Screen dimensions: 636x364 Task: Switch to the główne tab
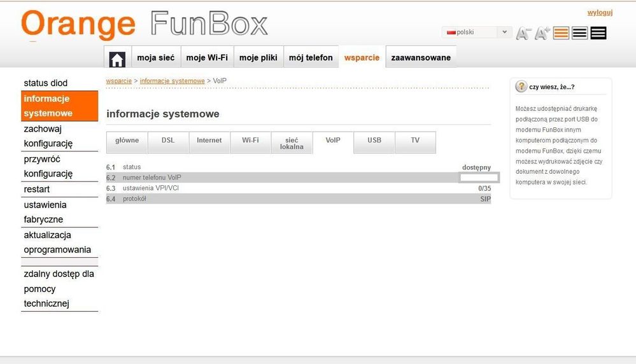click(127, 142)
